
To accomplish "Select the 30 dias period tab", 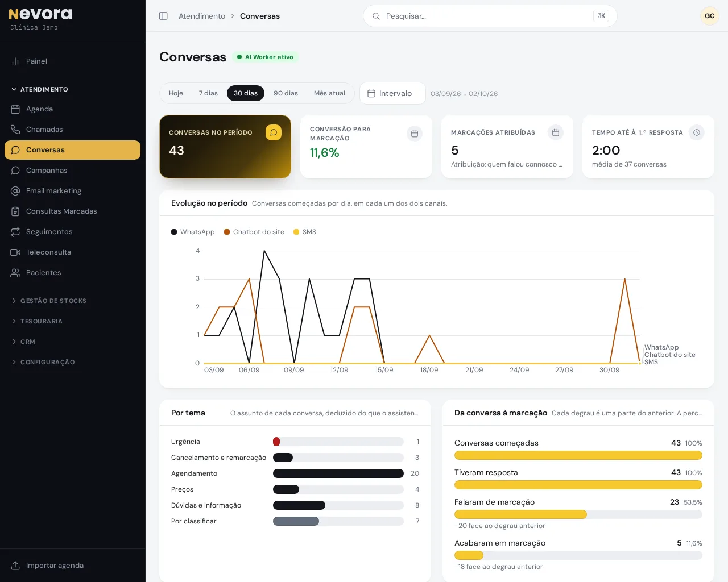I will click(246, 93).
